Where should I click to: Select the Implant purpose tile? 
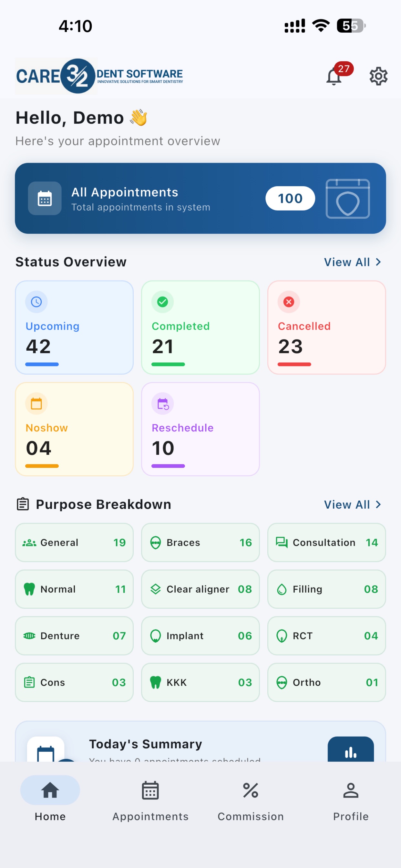tap(200, 636)
